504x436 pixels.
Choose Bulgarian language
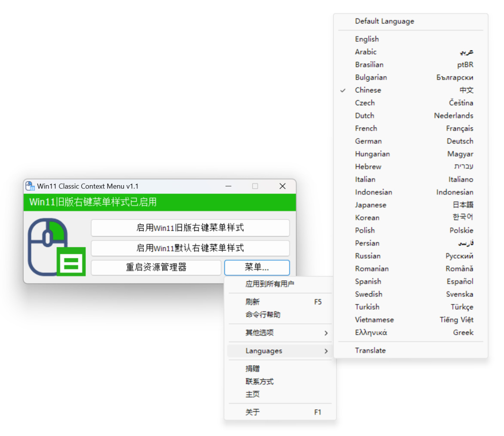(x=410, y=77)
